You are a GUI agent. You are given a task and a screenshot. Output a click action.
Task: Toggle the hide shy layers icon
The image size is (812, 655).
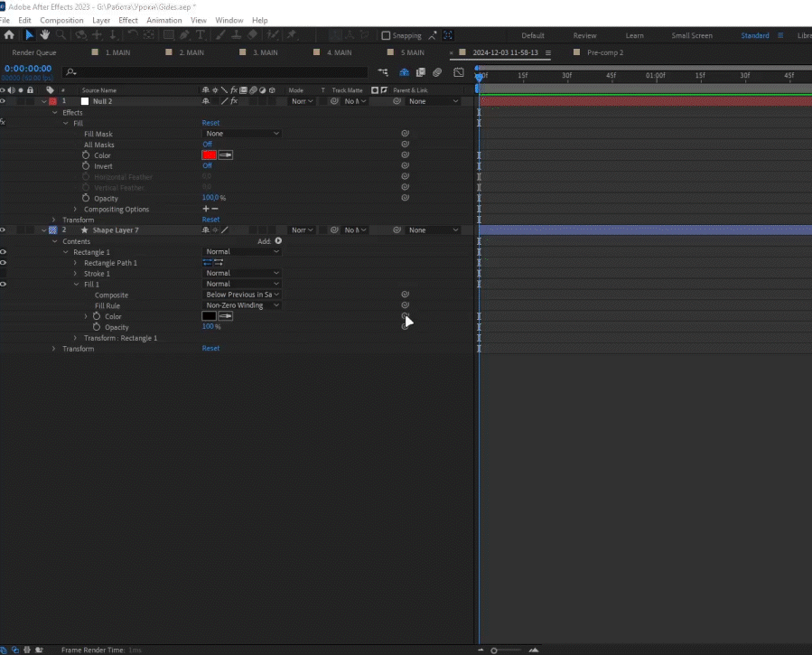(x=404, y=72)
